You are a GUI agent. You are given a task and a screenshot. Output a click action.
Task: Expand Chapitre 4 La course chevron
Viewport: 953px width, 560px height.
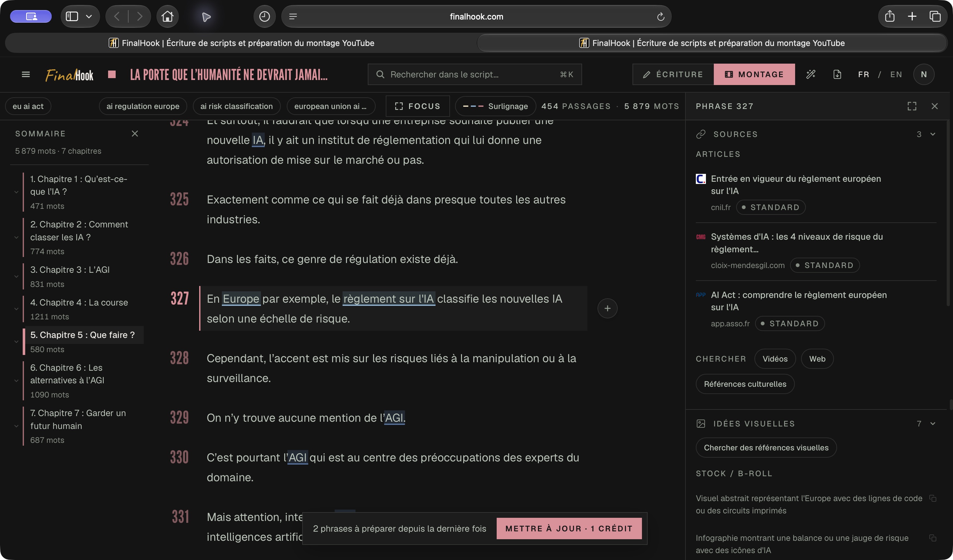coord(16,309)
